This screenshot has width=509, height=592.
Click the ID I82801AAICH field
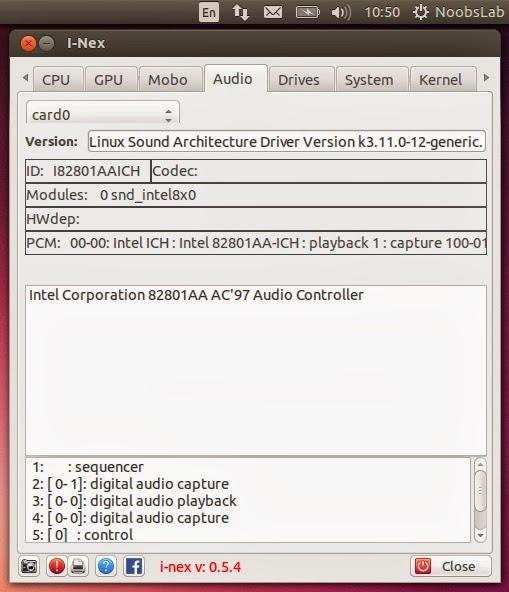[x=88, y=171]
